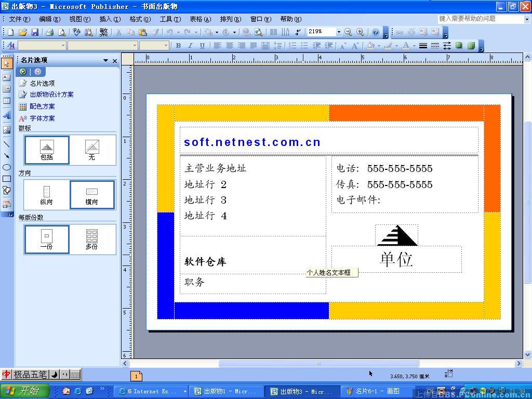
Task: Toggle Italic formatting
Action: (190, 46)
